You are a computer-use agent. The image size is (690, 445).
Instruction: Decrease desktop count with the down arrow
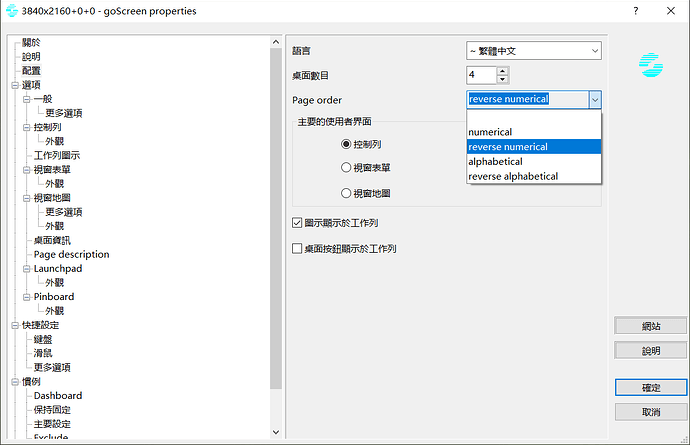click(x=502, y=79)
